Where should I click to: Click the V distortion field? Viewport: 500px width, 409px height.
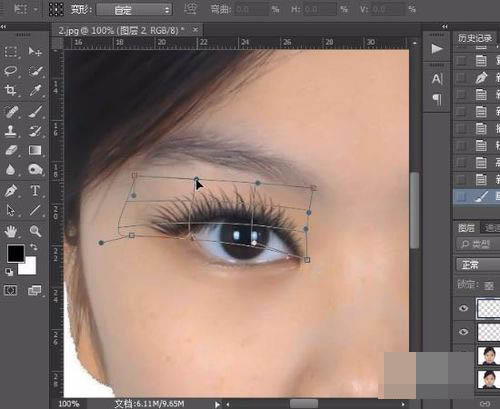388,10
